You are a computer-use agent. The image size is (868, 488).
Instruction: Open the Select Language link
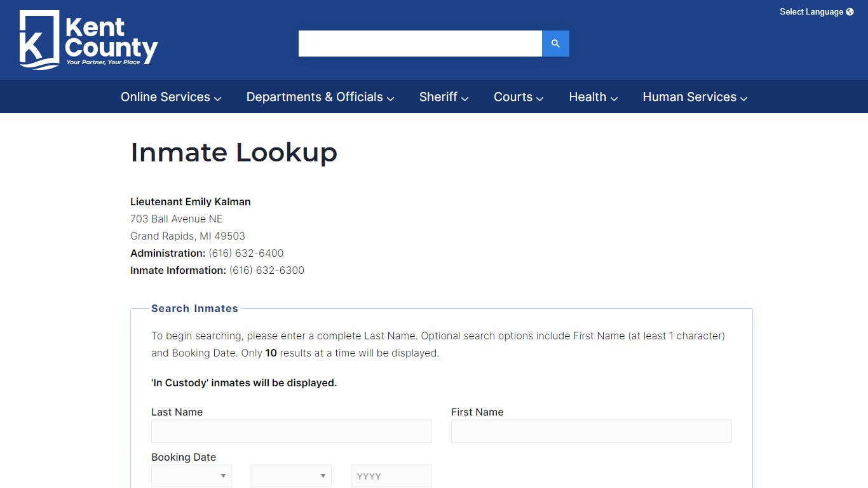(x=811, y=12)
